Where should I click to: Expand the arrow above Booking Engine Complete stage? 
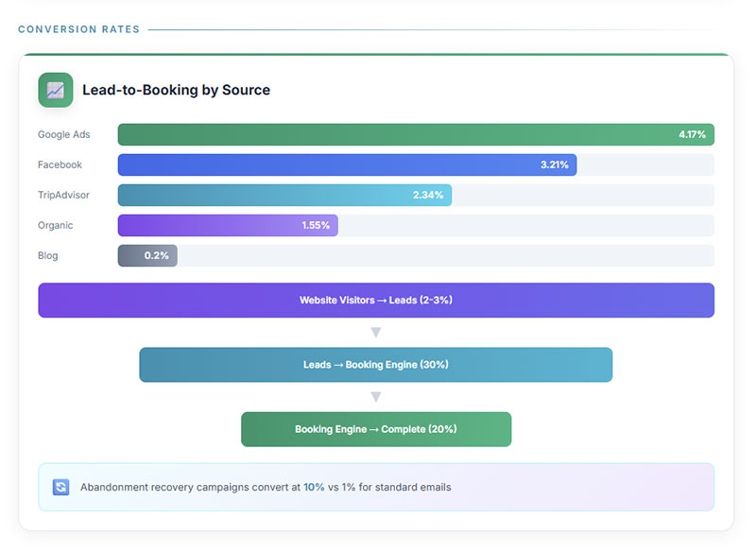click(376, 396)
